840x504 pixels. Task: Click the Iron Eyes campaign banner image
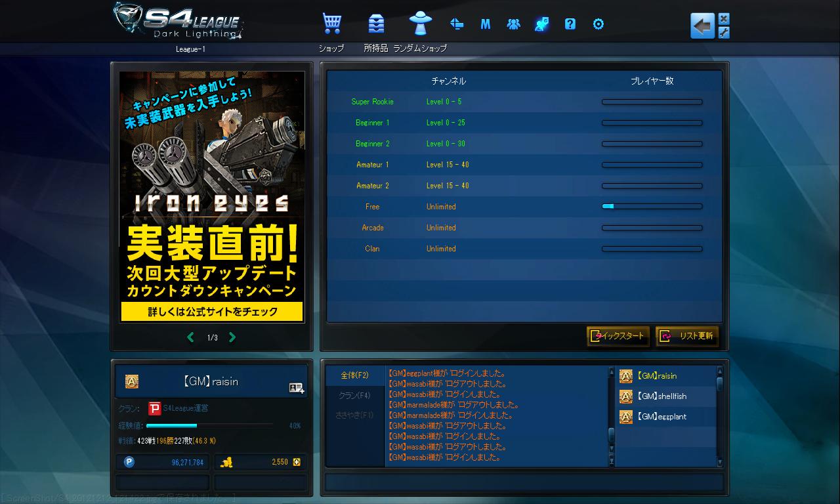212,196
